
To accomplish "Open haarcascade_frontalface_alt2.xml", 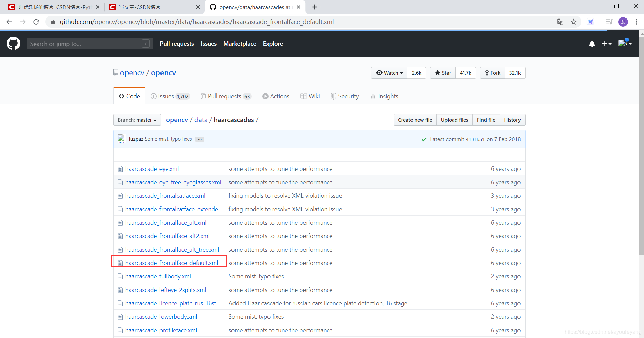I will 167,236.
